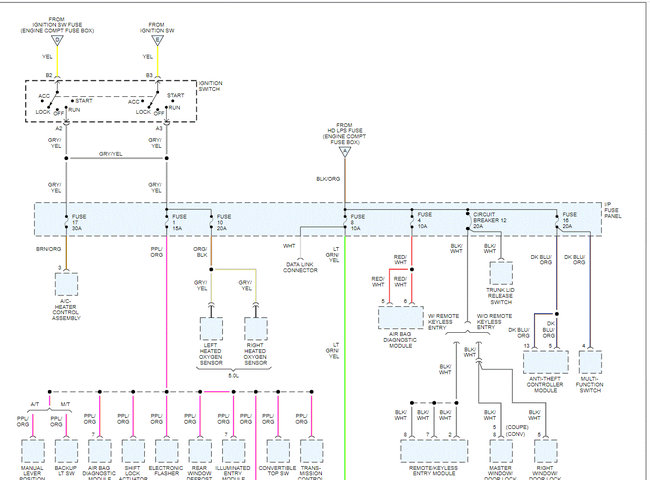The image size is (650, 480).
Task: Click the B2 terminal label
Action: 49,75
